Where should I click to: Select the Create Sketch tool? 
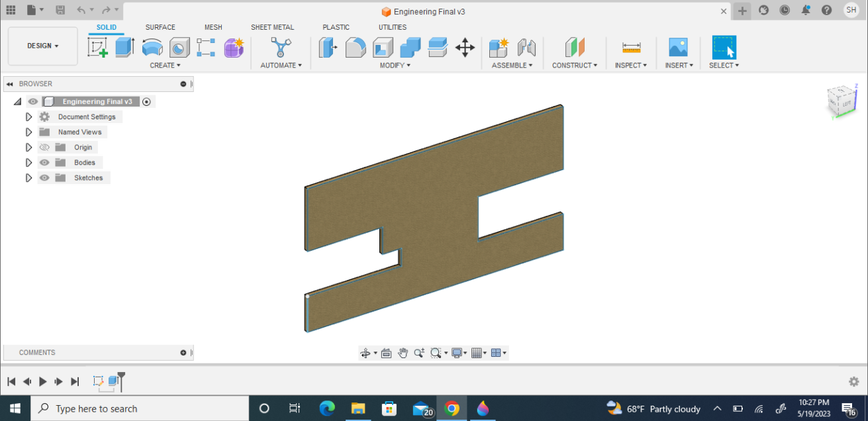click(98, 47)
